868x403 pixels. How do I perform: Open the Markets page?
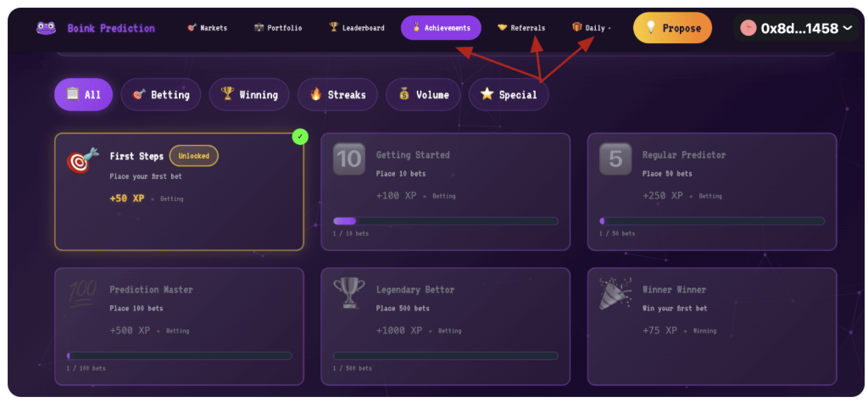[x=207, y=28]
